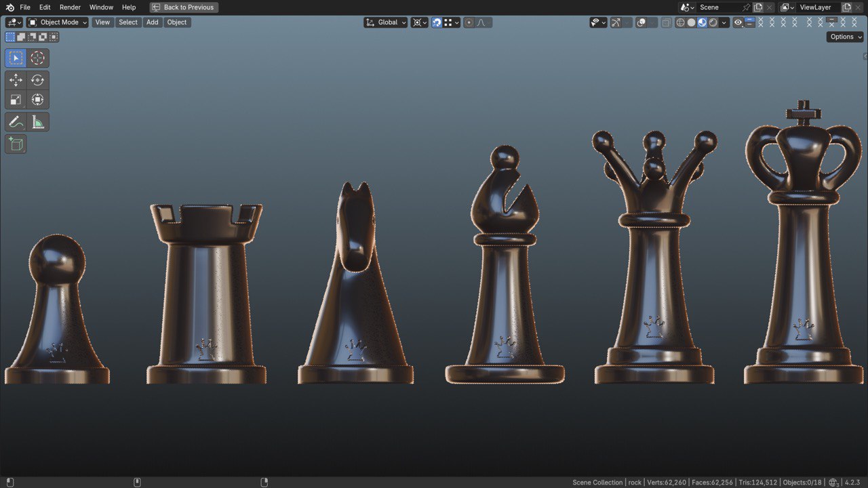Select the Annotate pencil tool

coord(16,122)
